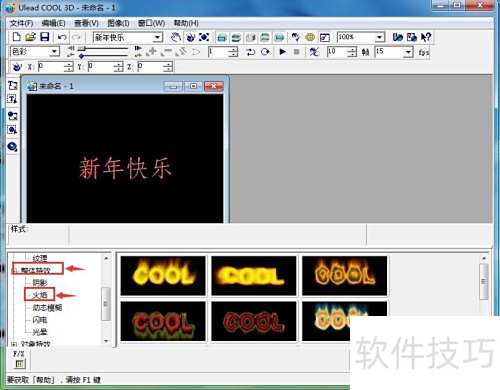Toggle the front bevel face icon
The image size is (500, 390).
click(236, 37)
